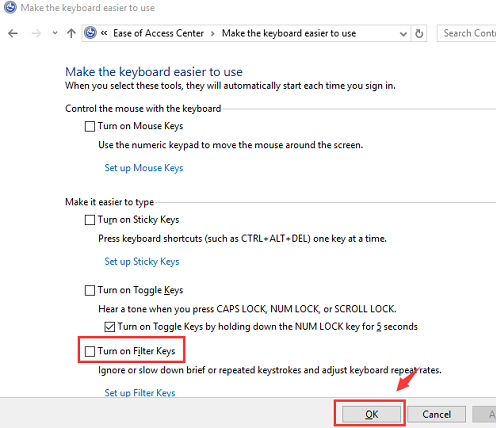Click the OK button
This screenshot has width=496, height=428.
coord(371,414)
